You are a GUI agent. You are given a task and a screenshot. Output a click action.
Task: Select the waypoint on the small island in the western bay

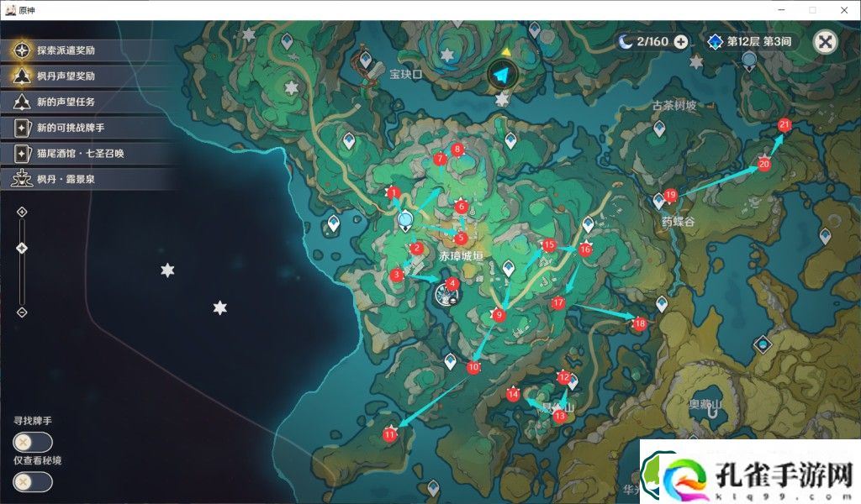click(333, 224)
